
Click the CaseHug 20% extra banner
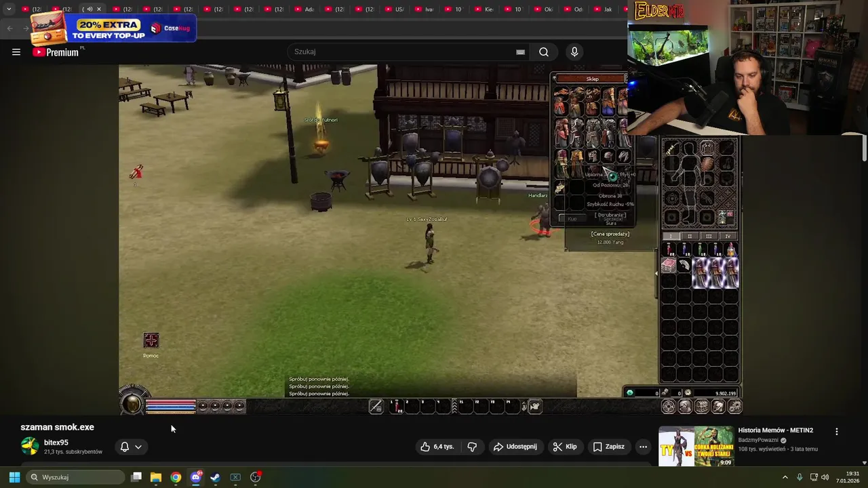tap(114, 28)
